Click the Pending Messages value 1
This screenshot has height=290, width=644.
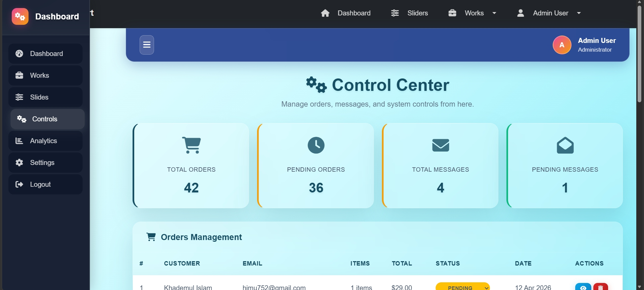(565, 188)
